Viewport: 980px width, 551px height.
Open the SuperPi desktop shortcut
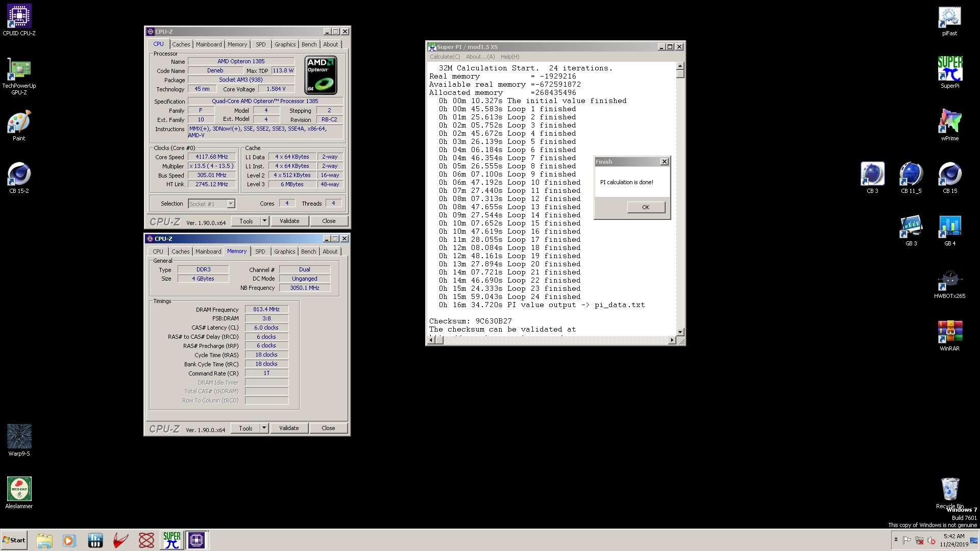(949, 73)
